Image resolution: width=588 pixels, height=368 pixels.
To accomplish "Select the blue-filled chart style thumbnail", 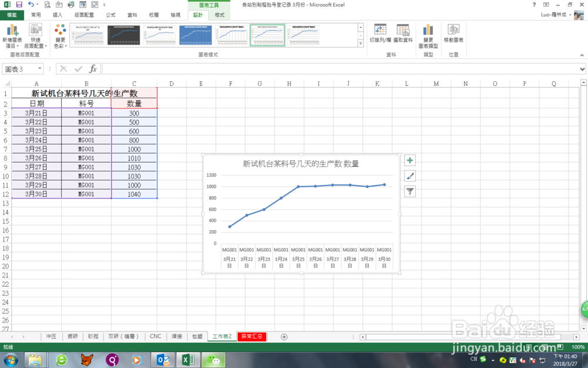I will 195,35.
